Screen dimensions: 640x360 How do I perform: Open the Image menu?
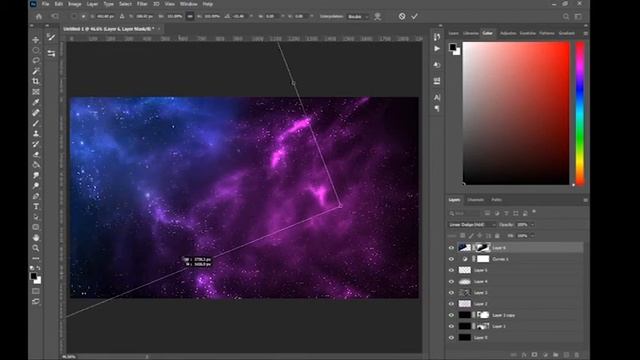(75, 4)
